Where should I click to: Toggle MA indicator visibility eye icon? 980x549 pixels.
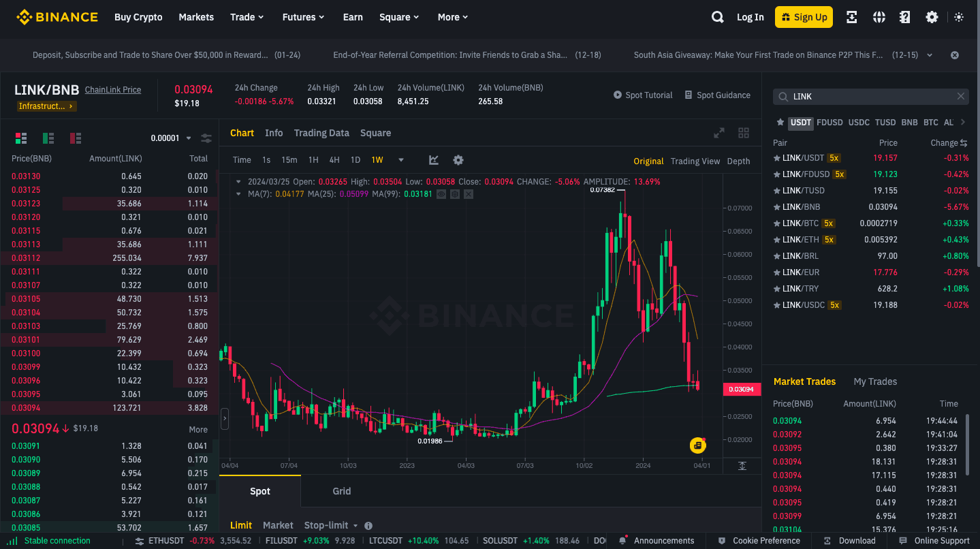(x=441, y=194)
